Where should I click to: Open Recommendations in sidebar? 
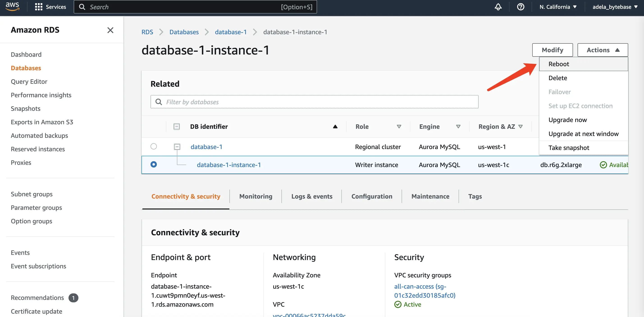[37, 298]
